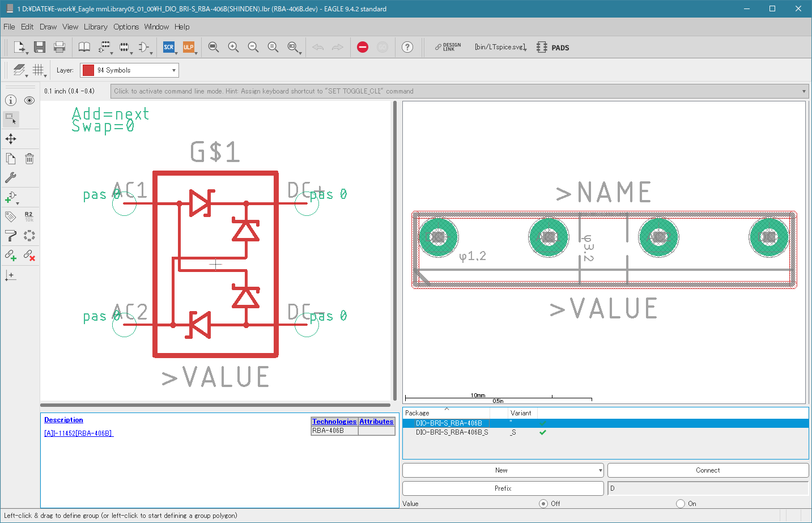Select the Move tool in sidebar
The width and height of the screenshot is (812, 523).
coord(11,139)
